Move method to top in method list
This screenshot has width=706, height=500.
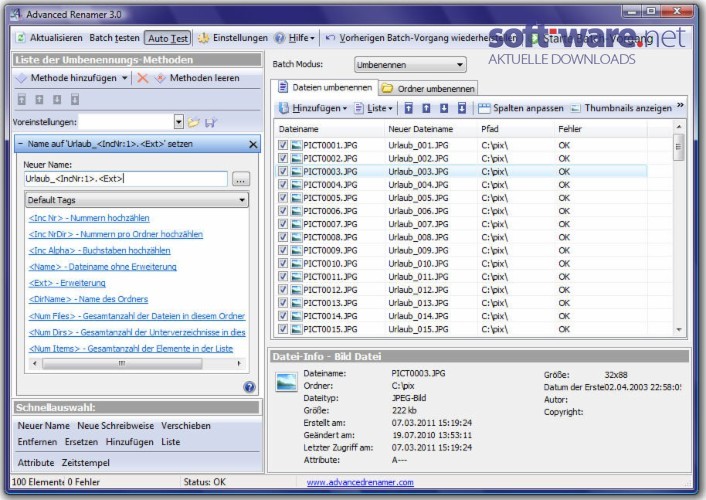(x=21, y=100)
